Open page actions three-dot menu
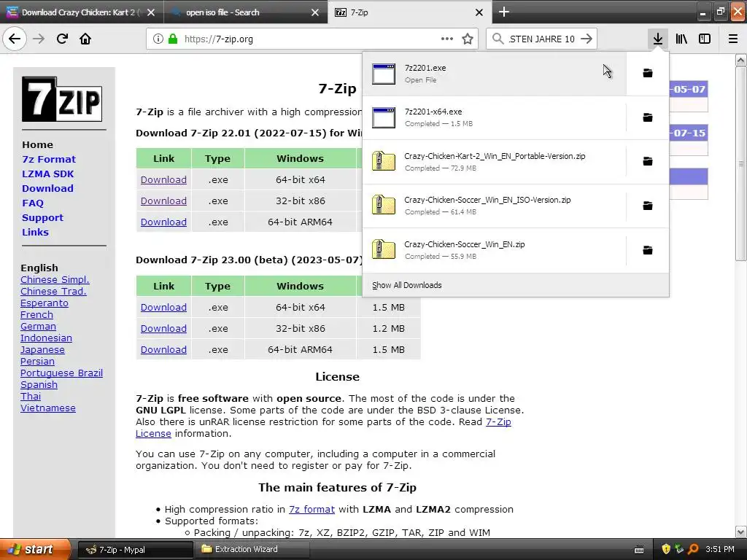Viewport: 747px width, 560px height. click(447, 39)
